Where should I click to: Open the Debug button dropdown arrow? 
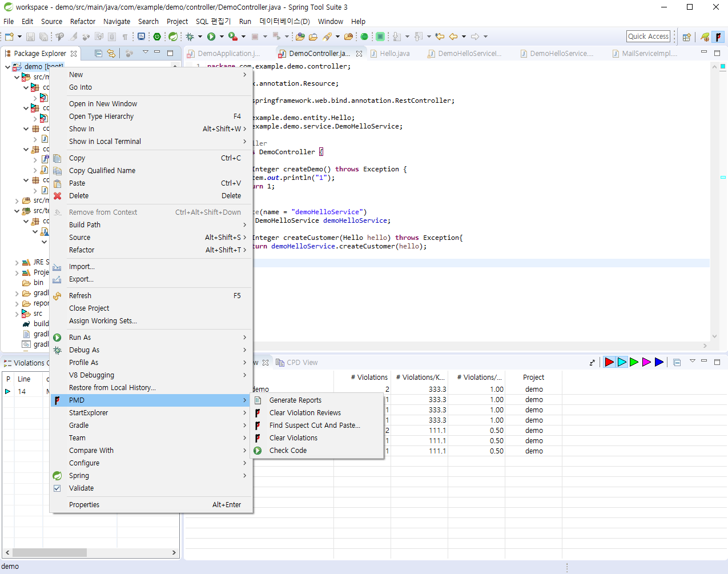coord(200,37)
